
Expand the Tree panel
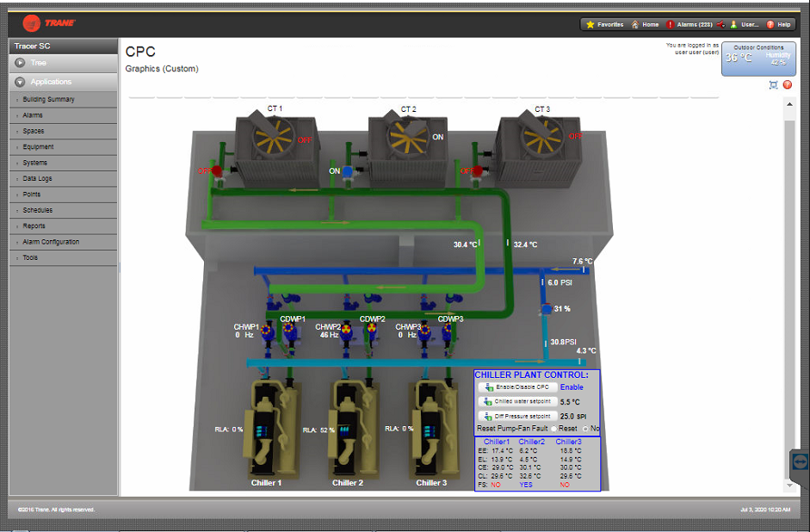click(x=63, y=63)
